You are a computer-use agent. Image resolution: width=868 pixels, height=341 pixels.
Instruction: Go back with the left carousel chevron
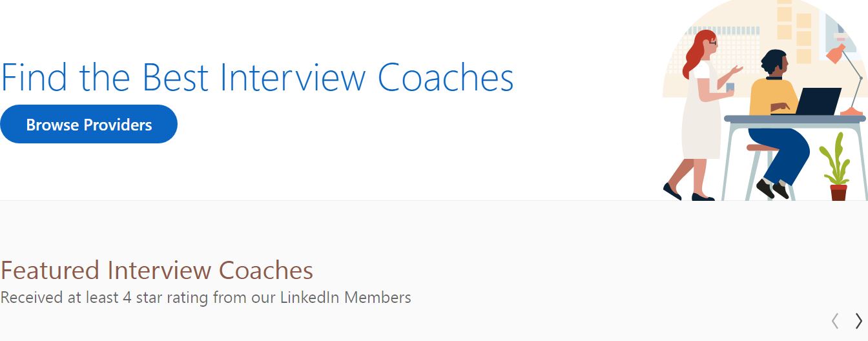point(835,320)
